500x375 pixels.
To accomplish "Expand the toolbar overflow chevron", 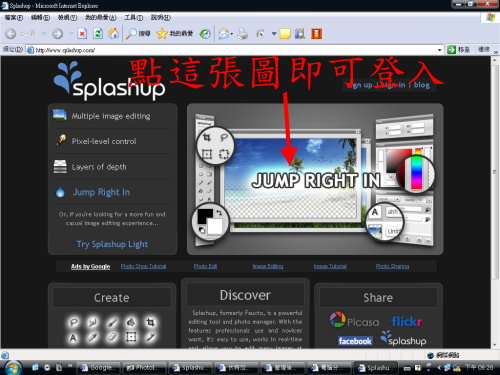I will point(496,52).
